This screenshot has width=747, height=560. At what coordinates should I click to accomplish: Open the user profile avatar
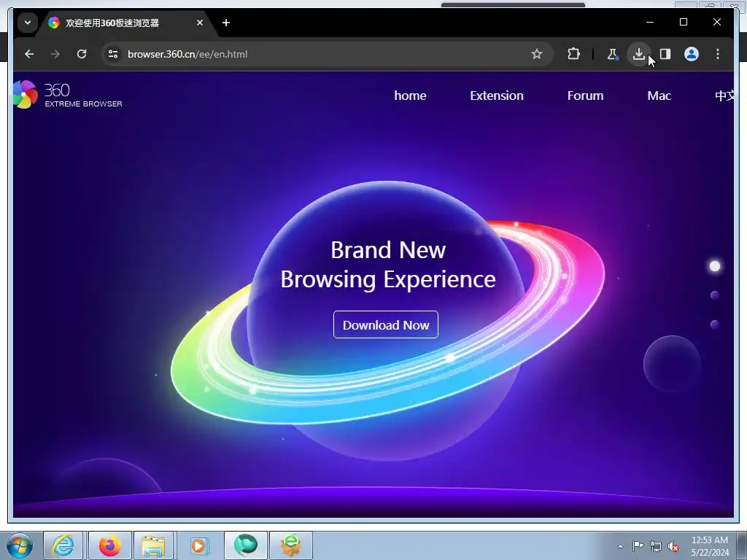(x=692, y=54)
